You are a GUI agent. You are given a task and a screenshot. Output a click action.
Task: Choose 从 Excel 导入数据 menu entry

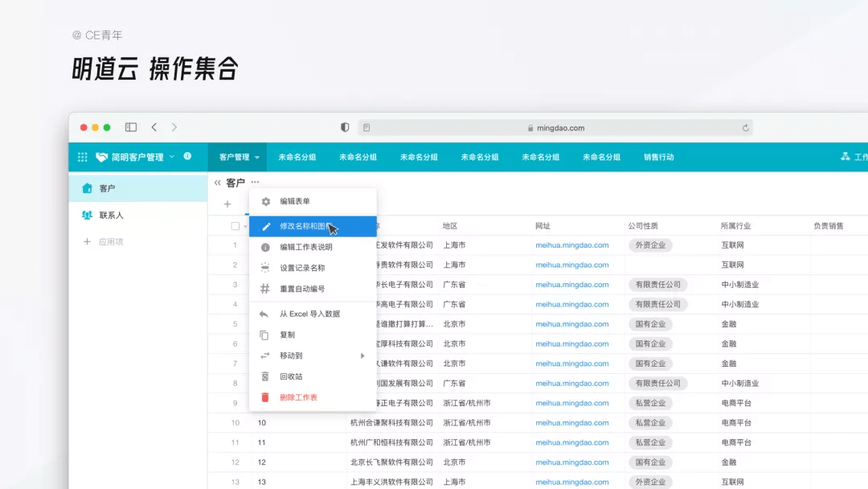tap(313, 314)
